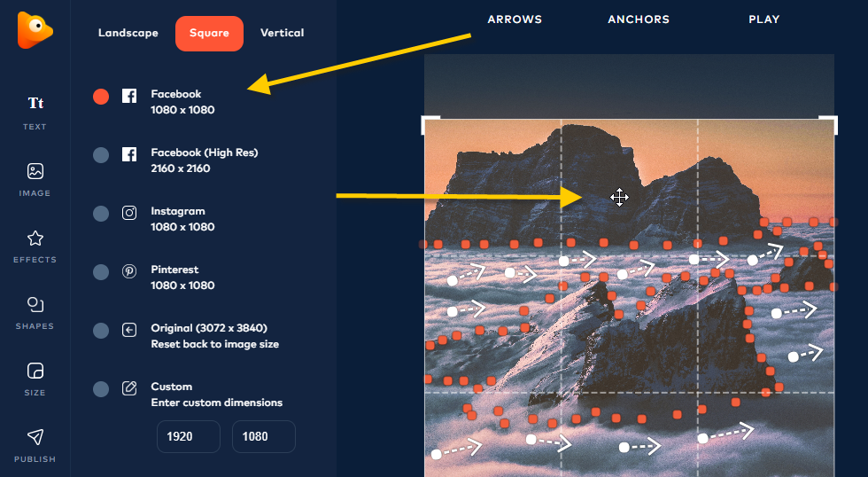Select the Original image size radio button
The height and width of the screenshot is (477, 868).
[101, 331]
